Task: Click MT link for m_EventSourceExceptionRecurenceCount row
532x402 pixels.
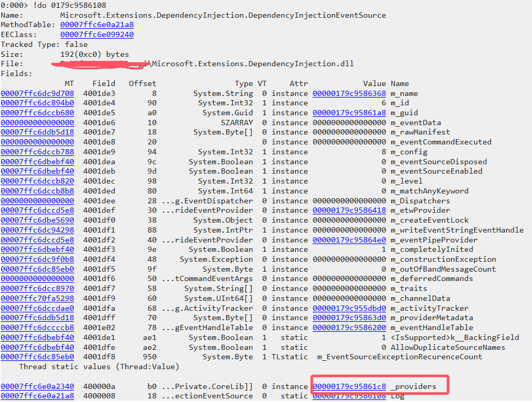Action: click(38, 357)
